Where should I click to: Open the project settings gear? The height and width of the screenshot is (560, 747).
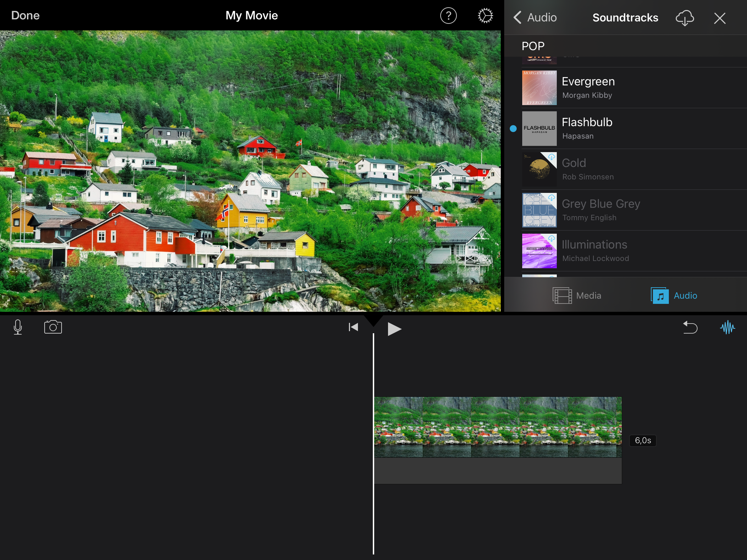(485, 15)
